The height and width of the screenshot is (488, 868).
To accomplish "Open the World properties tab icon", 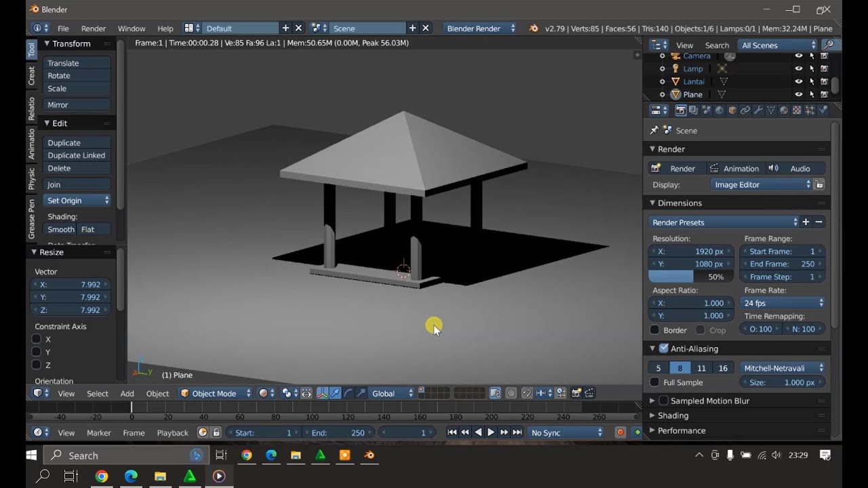I will 719,110.
